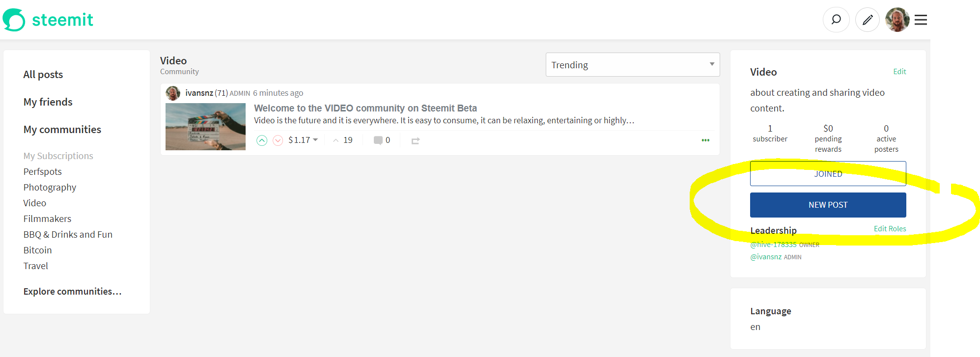Click the Leadership heading
980x357 pixels.
coord(773,231)
